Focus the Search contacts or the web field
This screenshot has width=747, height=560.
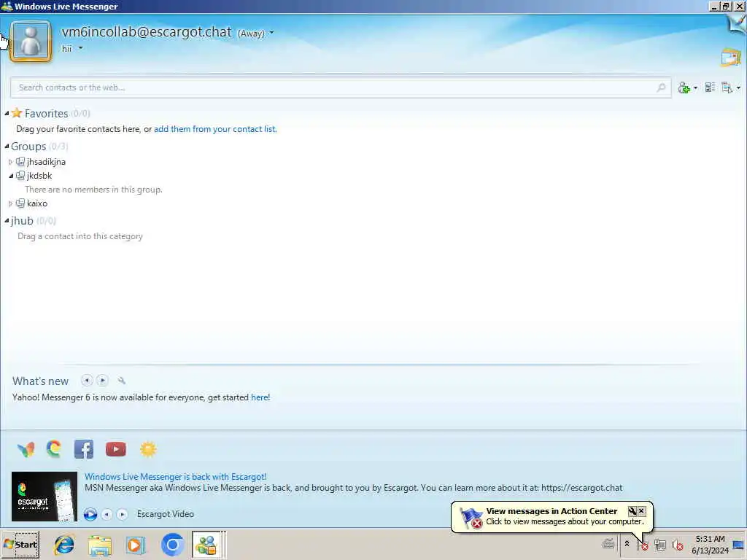click(341, 87)
